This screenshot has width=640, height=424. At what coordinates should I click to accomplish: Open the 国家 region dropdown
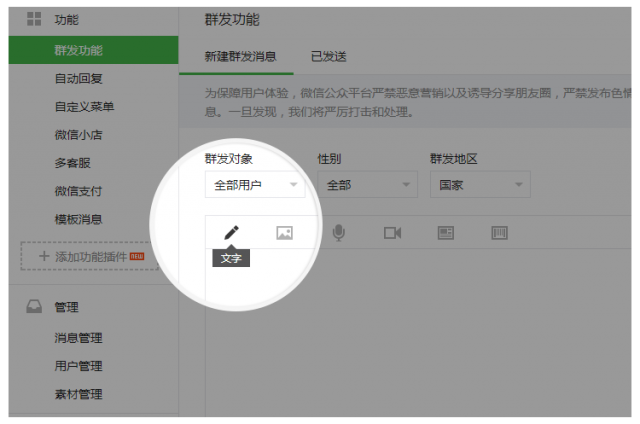click(480, 185)
